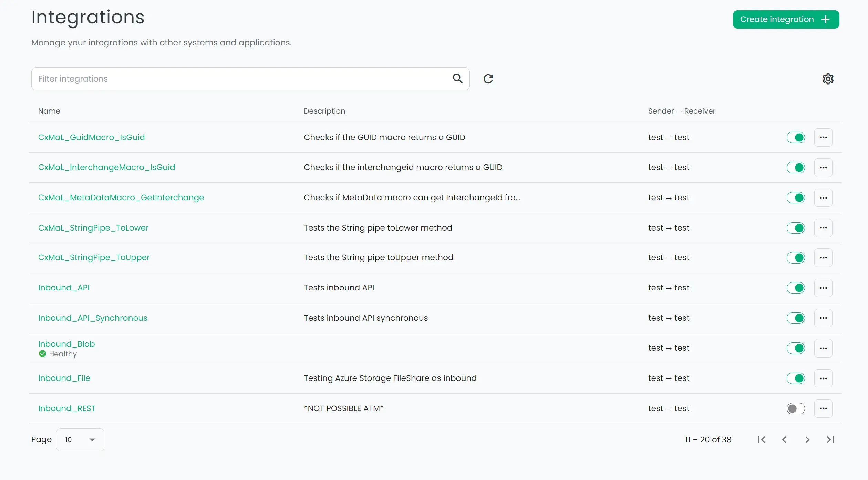
Task: Toggle off the Inbound_REST integration
Action: tap(796, 408)
